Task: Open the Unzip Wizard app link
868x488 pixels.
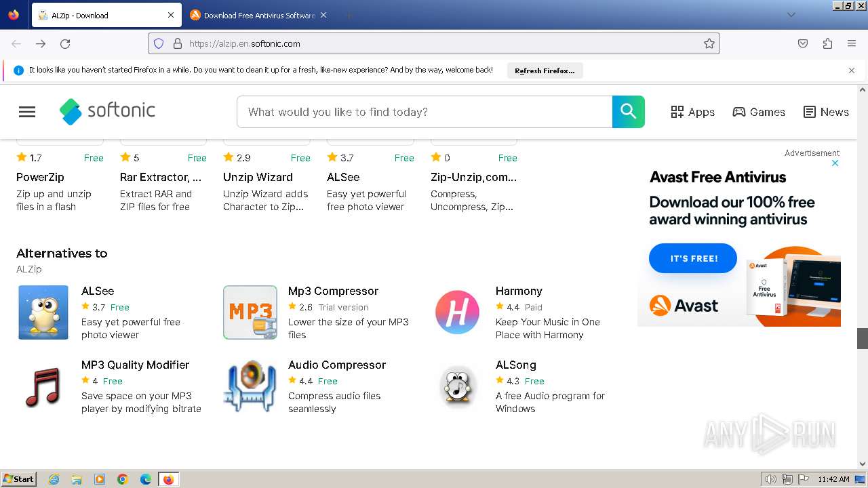Action: [258, 177]
